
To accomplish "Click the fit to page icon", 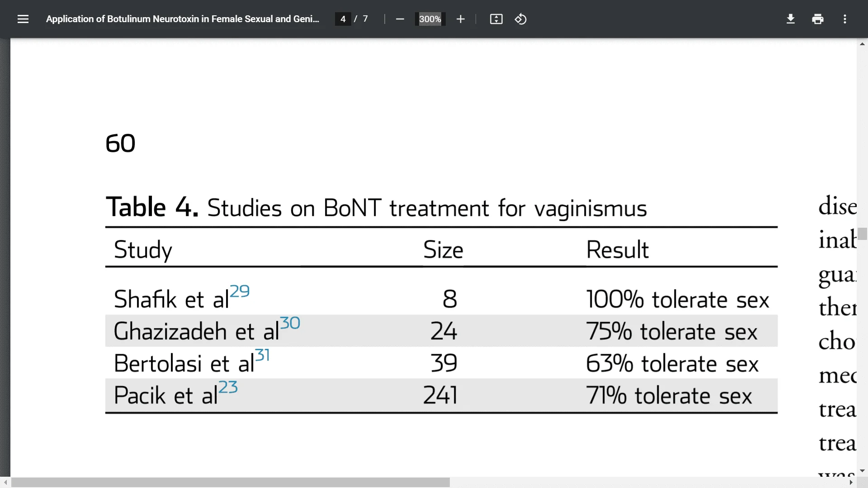I will click(496, 19).
